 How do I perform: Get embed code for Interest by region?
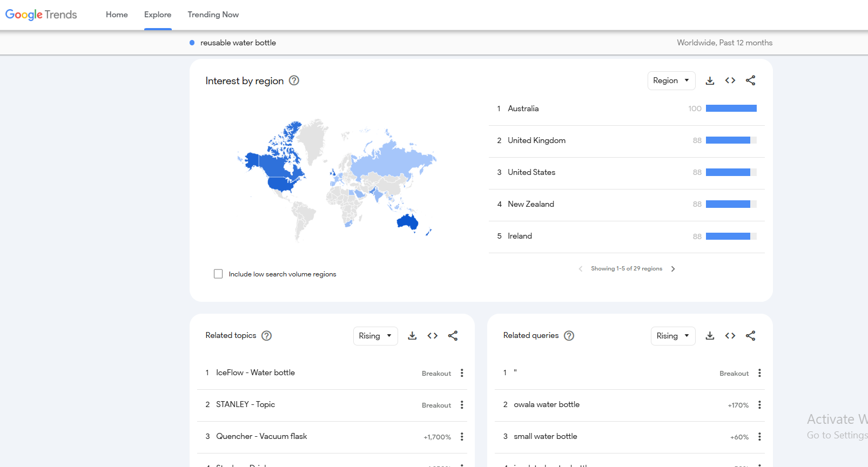730,80
